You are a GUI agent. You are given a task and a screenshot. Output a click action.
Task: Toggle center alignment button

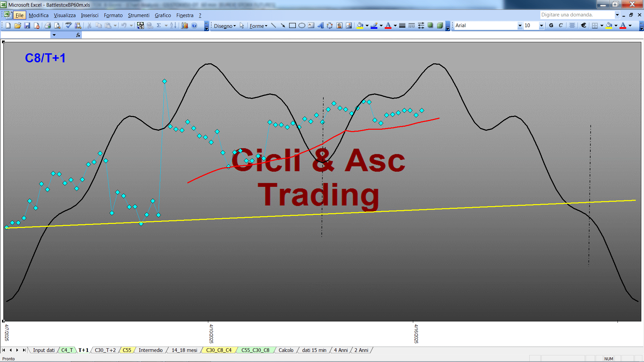click(x=572, y=25)
